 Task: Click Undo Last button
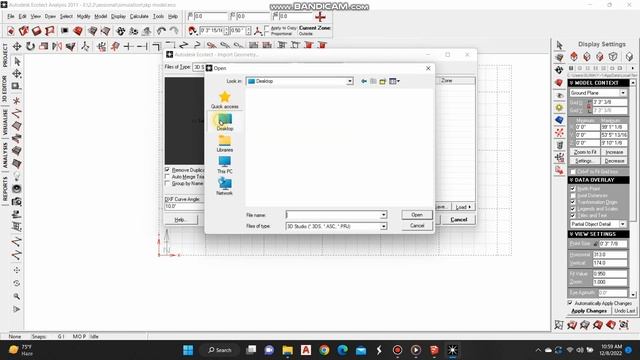point(624,311)
